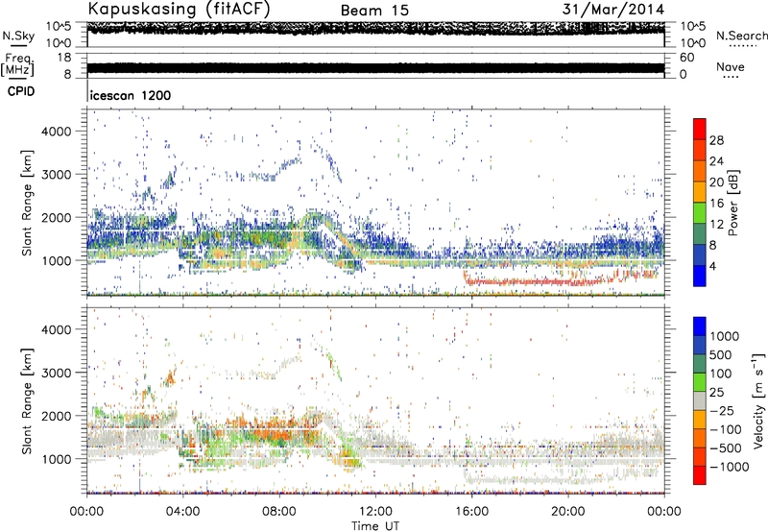
Task: Click the '4' power colorbar tick
Action: (x=712, y=266)
